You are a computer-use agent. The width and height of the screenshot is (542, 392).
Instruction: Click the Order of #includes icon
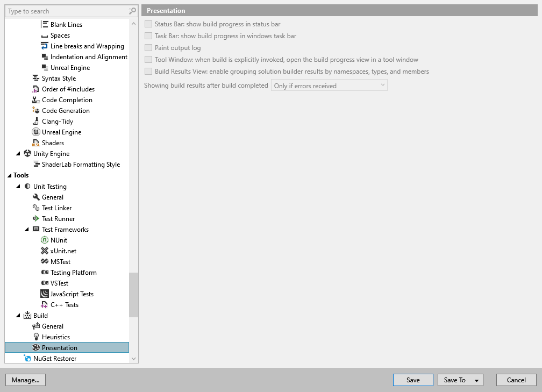point(36,89)
